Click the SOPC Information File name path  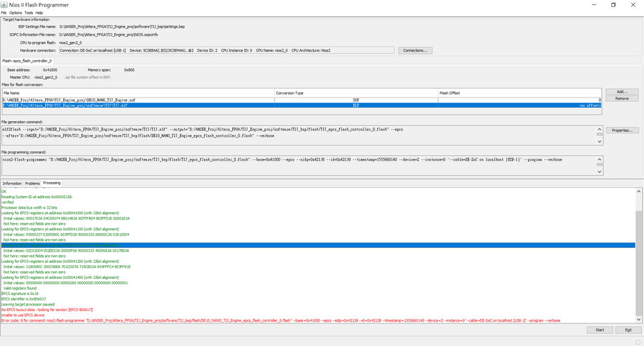pos(108,35)
